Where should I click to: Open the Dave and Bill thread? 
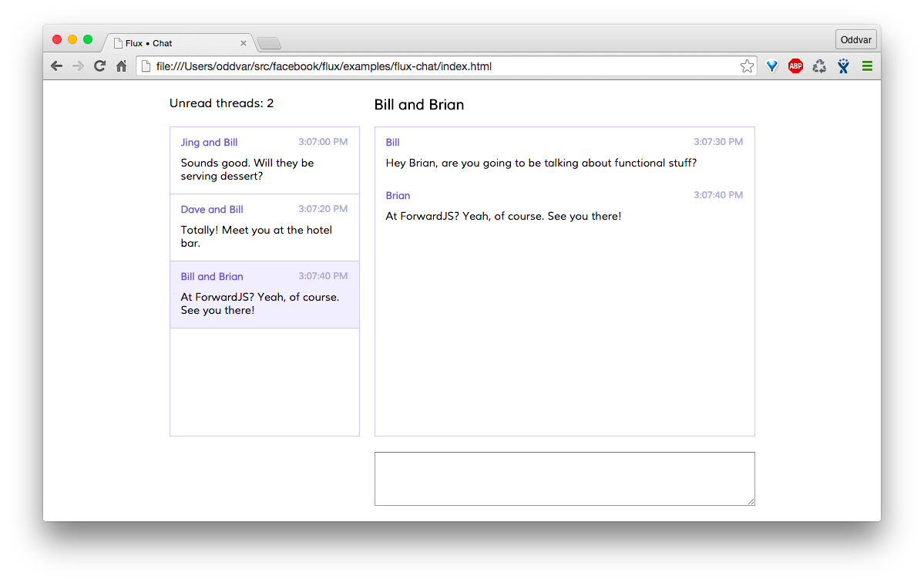pos(264,227)
